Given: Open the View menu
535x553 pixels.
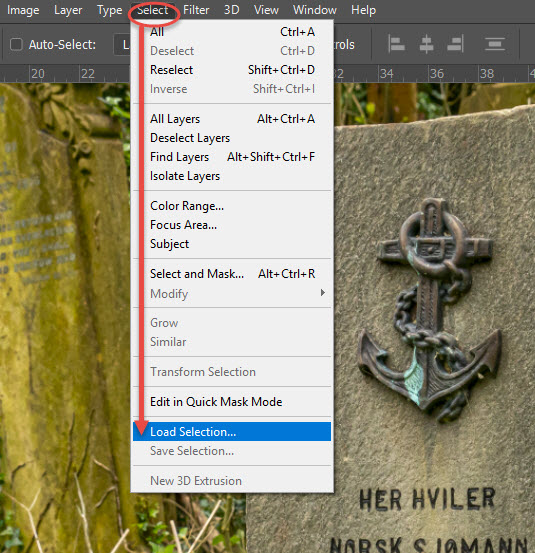Looking at the screenshot, I should click(266, 10).
